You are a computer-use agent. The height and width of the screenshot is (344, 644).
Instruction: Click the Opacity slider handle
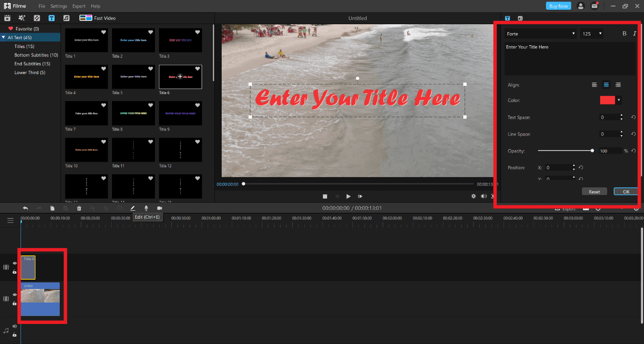592,151
